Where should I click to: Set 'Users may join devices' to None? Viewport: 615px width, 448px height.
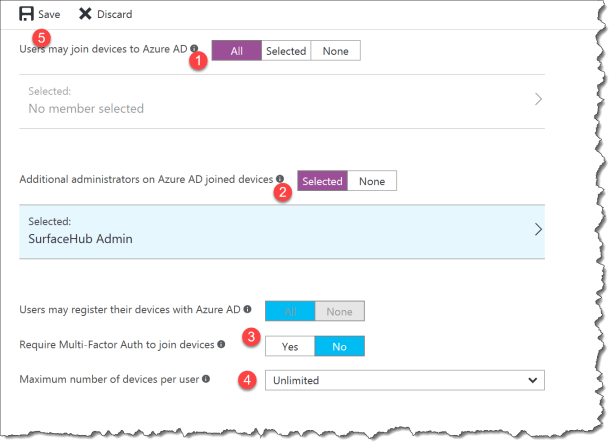click(x=335, y=51)
